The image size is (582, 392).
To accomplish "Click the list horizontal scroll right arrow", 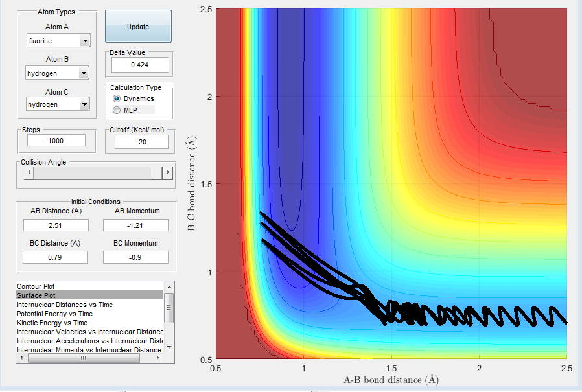I will point(158,358).
